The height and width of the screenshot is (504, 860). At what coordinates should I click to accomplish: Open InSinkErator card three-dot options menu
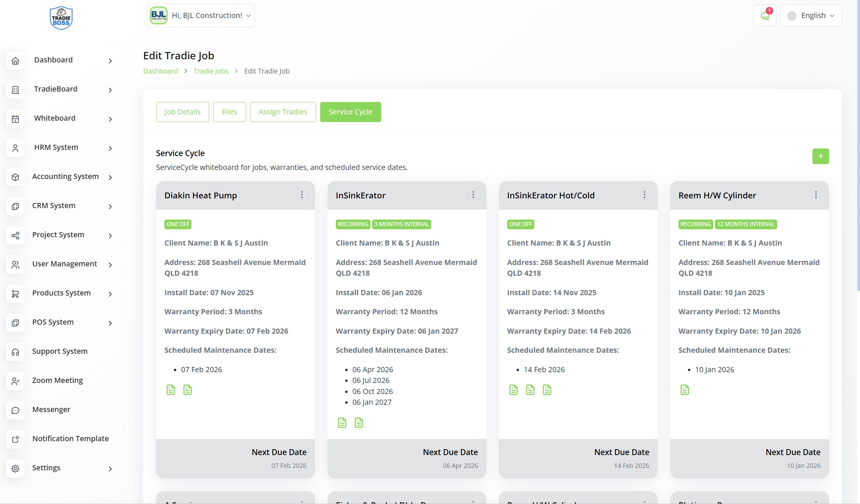(x=473, y=195)
